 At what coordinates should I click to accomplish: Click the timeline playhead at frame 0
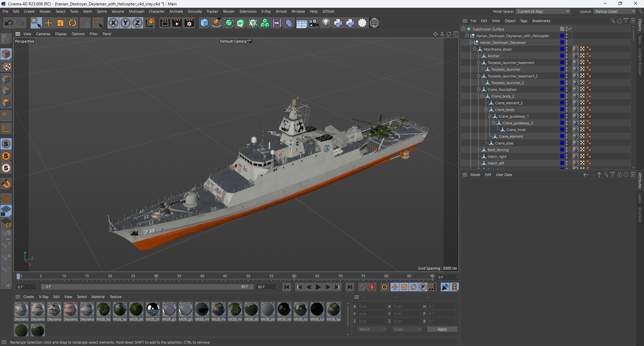18,276
